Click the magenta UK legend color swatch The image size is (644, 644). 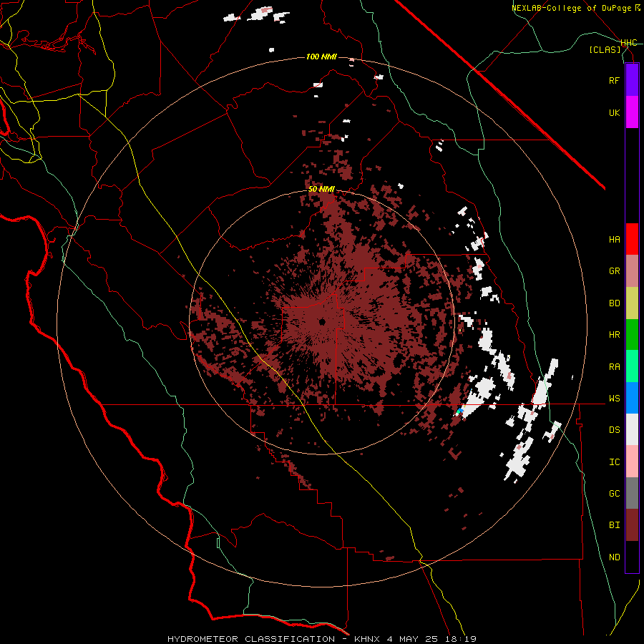click(632, 112)
